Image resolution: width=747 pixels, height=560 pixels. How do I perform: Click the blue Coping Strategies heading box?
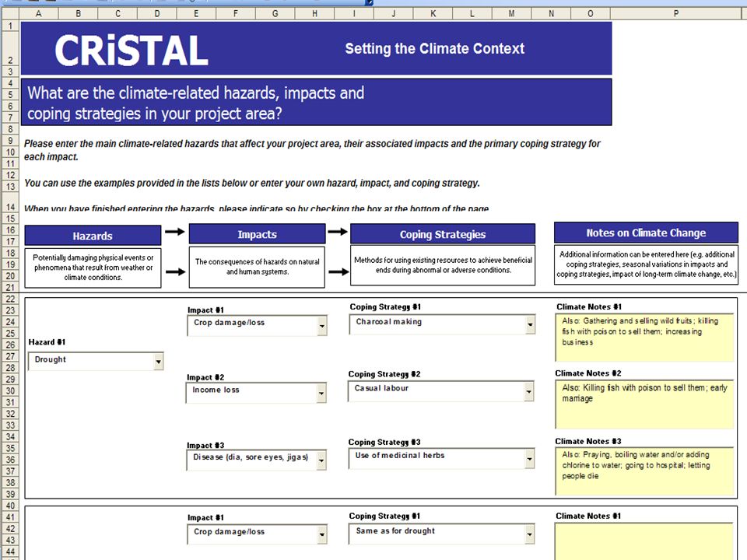point(443,234)
